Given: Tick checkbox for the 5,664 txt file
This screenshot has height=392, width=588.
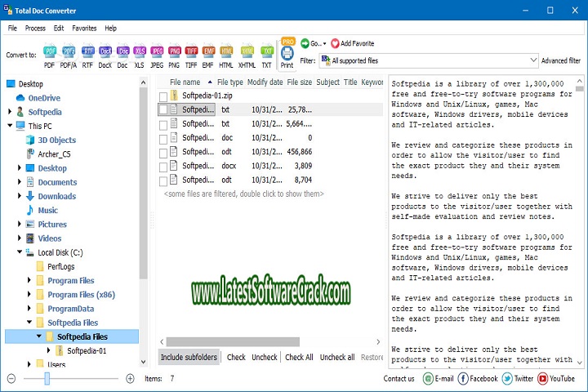Looking at the screenshot, I should point(163,125).
